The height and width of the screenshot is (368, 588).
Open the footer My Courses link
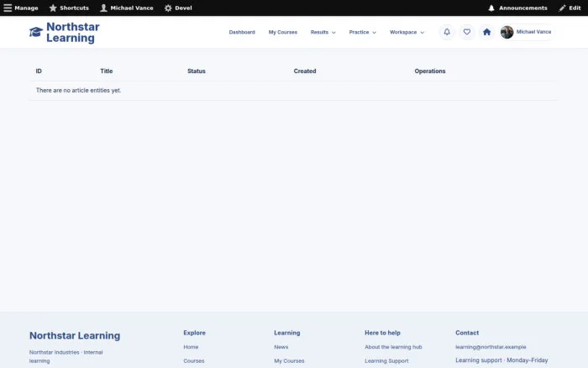pyautogui.click(x=289, y=361)
